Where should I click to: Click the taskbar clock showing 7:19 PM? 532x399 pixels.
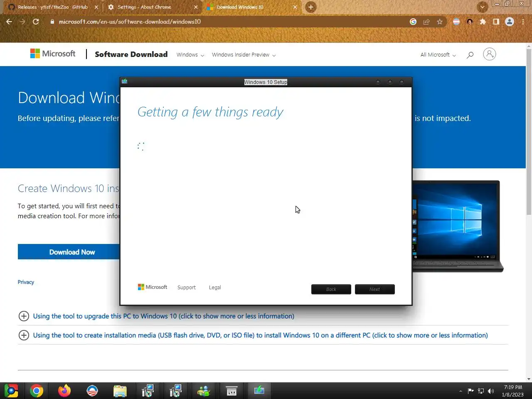click(x=512, y=391)
